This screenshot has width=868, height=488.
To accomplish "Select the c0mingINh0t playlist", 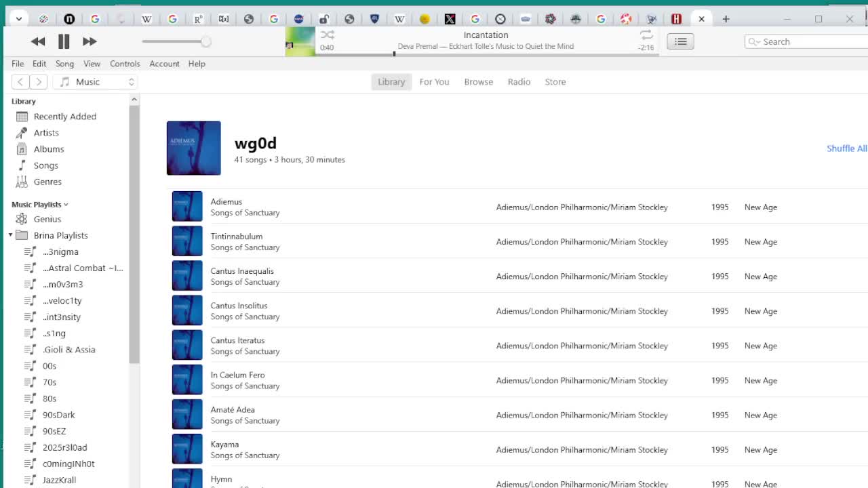I will tap(68, 464).
